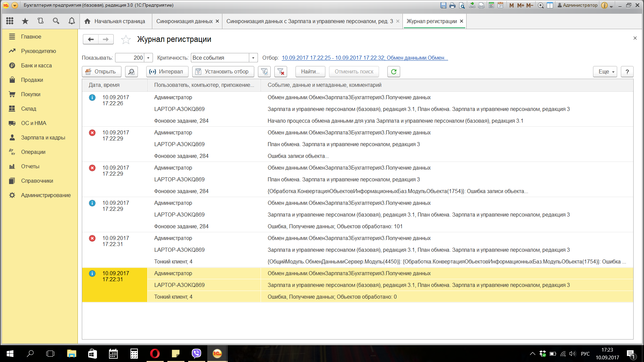Refresh the event log list
Image resolution: width=644 pixels, height=362 pixels.
(x=394, y=72)
